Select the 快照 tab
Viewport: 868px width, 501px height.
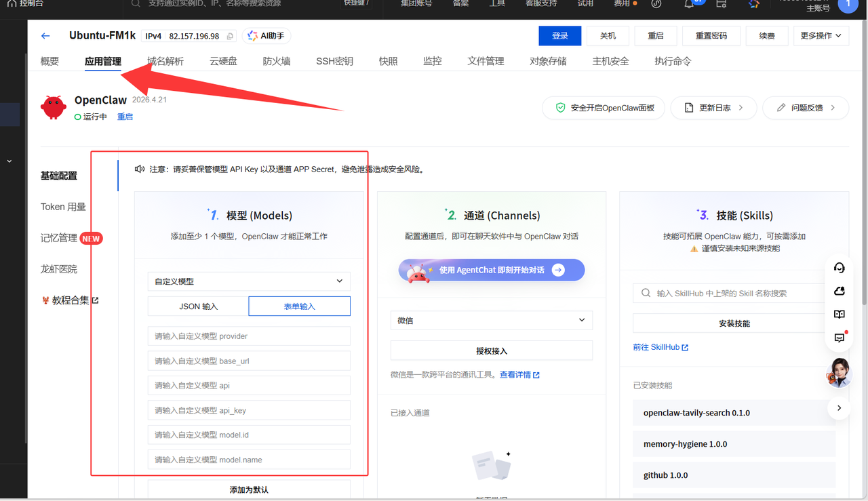pyautogui.click(x=389, y=61)
